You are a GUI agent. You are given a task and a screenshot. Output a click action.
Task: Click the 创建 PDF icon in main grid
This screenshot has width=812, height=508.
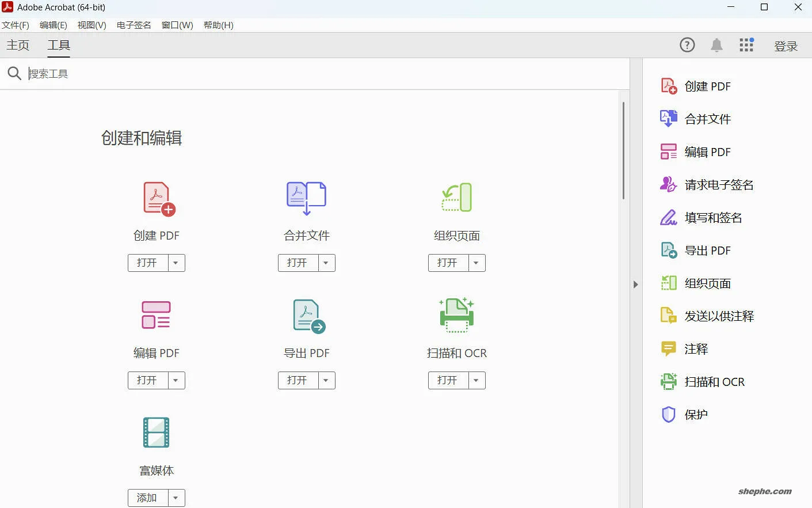[x=159, y=199]
